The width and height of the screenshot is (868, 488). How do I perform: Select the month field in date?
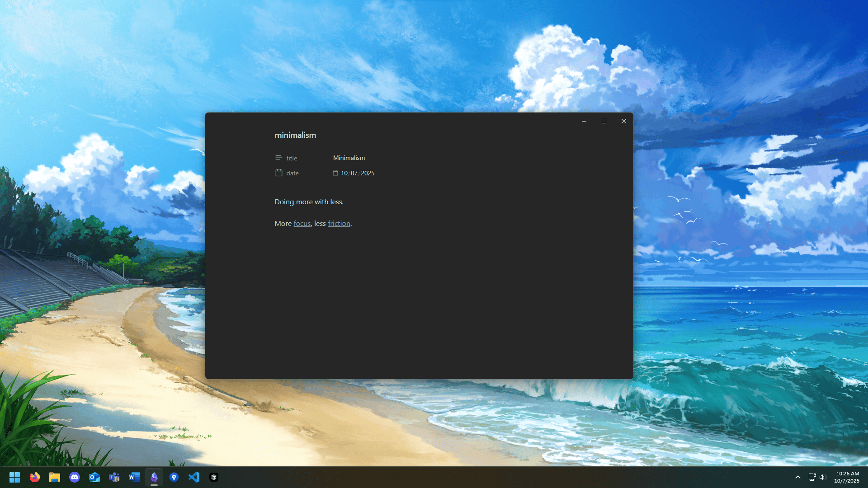[x=344, y=173]
